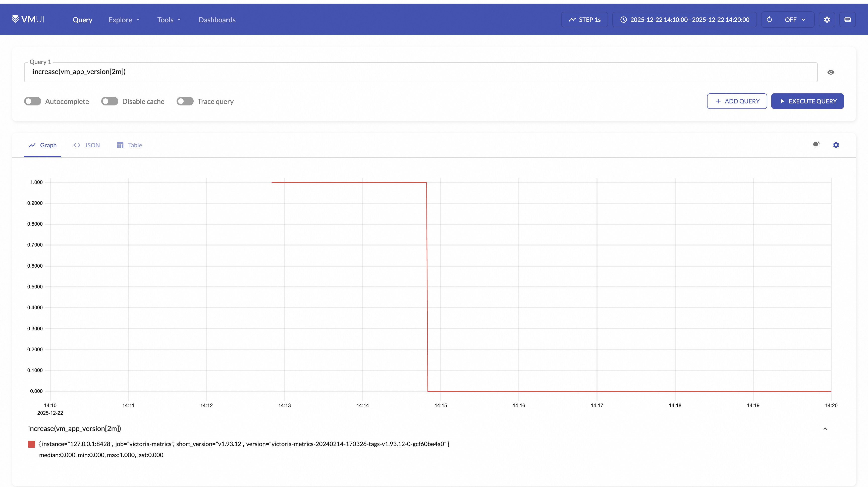Click the EXECUTE QUERY button
This screenshot has width=868, height=487.
[807, 101]
